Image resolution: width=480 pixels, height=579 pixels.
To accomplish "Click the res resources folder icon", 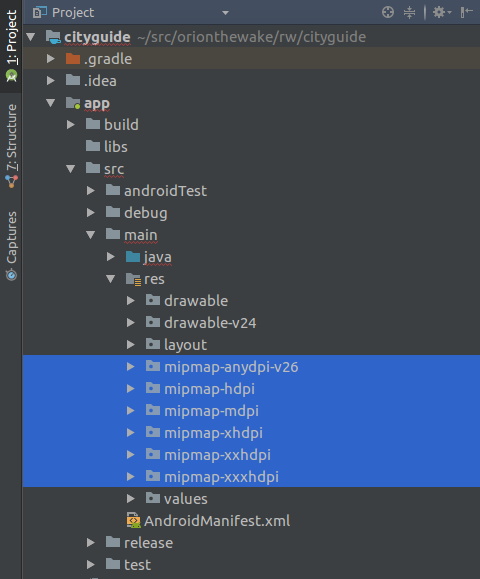I will point(133,279).
